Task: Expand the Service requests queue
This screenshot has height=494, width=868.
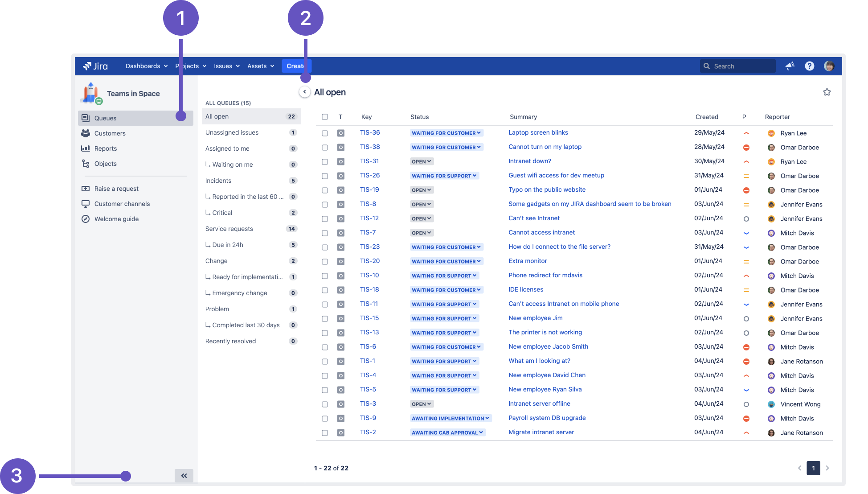Action: click(229, 229)
